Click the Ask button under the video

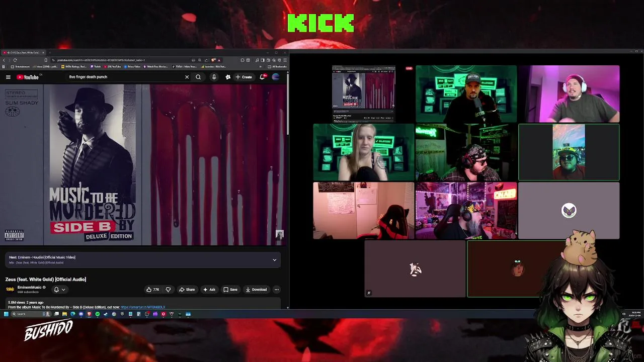[209, 290]
